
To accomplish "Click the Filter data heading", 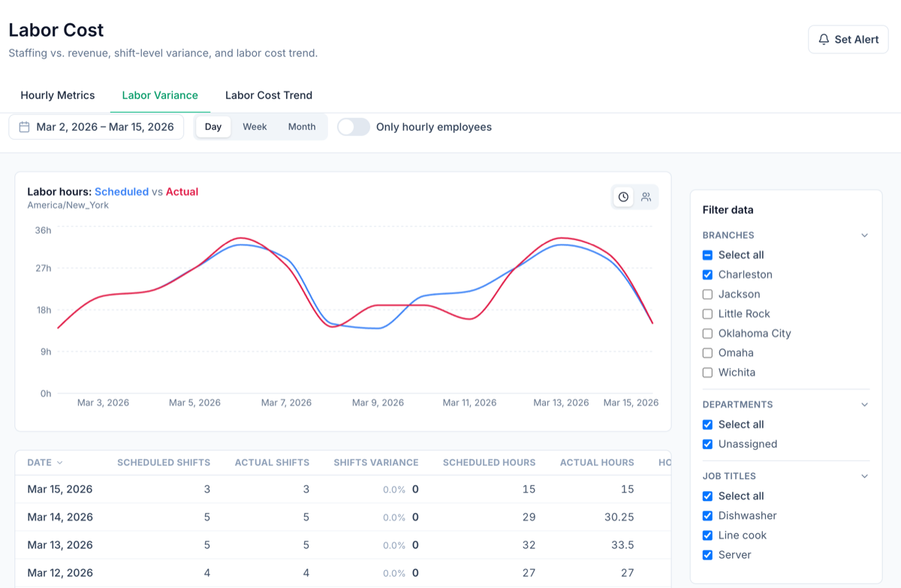I will pyautogui.click(x=728, y=210).
